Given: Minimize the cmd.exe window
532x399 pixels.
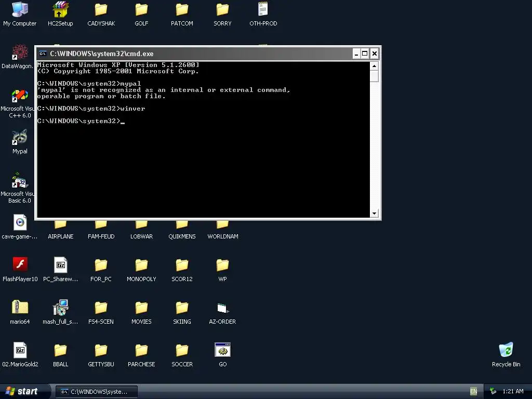Looking at the screenshot, I should point(356,54).
